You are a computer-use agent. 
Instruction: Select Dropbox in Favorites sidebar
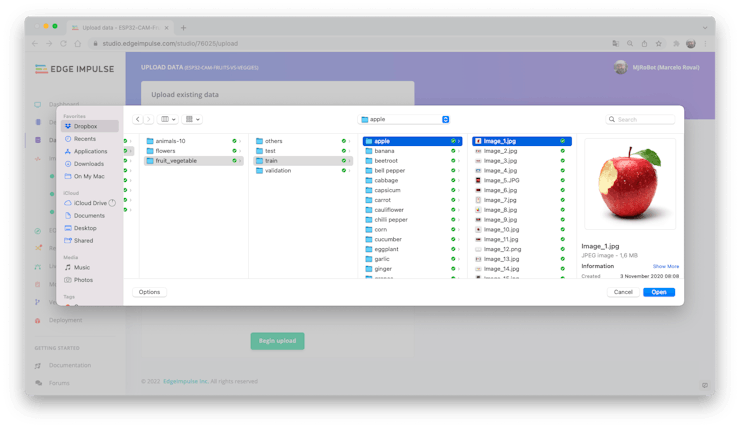[90, 126]
